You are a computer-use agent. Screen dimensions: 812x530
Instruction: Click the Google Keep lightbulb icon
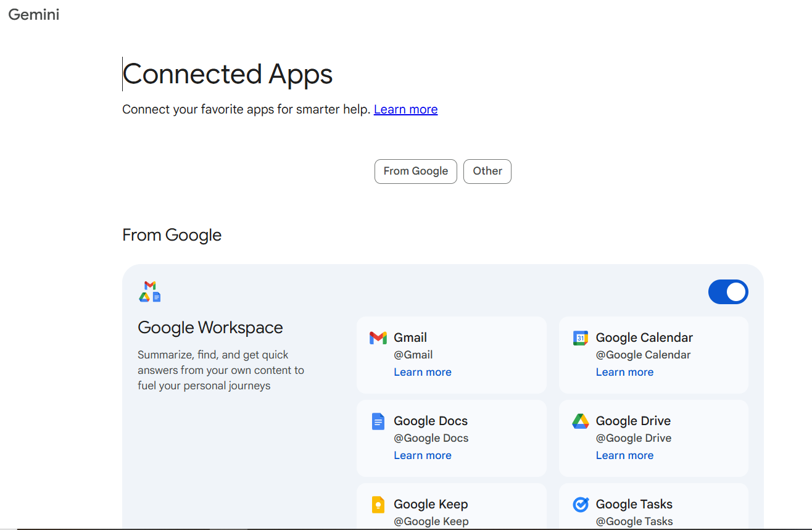click(x=378, y=505)
